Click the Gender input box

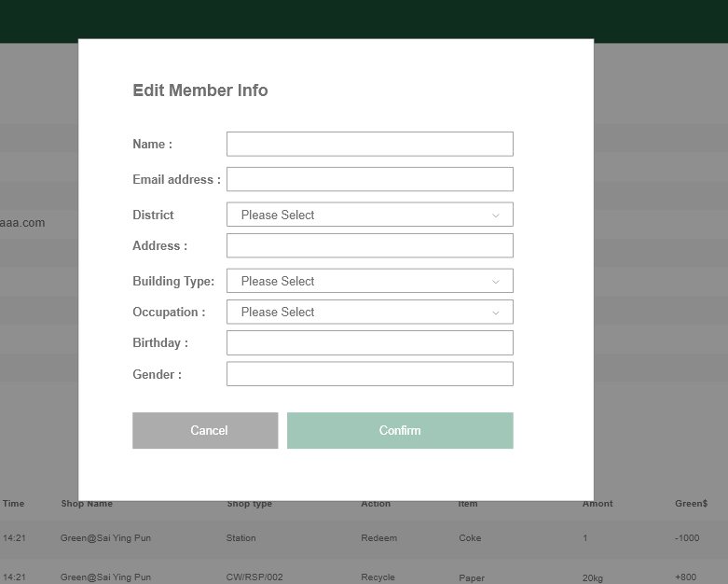[369, 374]
